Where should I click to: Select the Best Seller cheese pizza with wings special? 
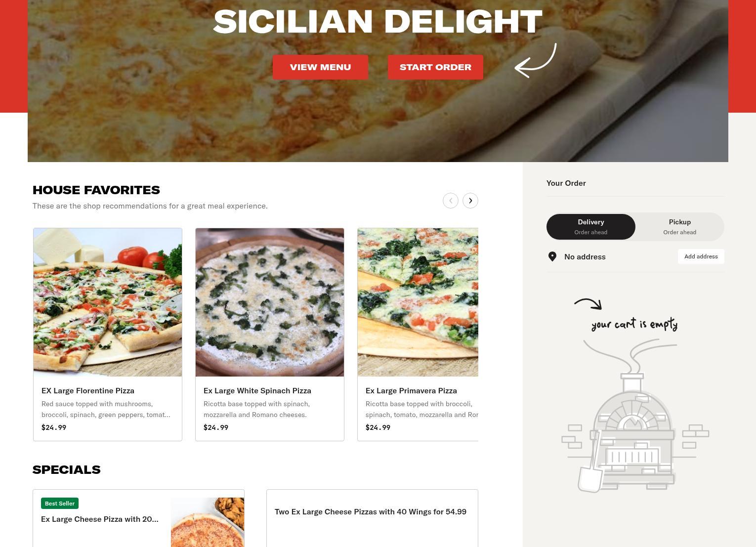(x=138, y=518)
